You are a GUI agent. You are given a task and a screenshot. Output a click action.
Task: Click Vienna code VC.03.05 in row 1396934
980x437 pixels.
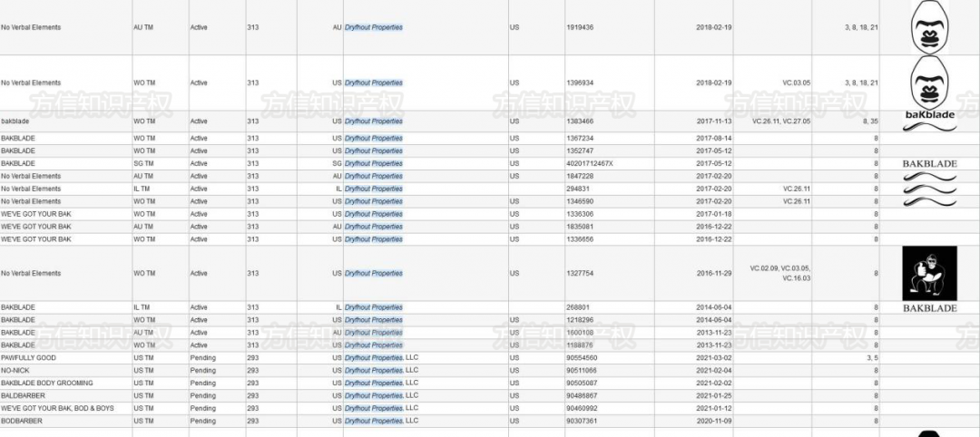[797, 83]
